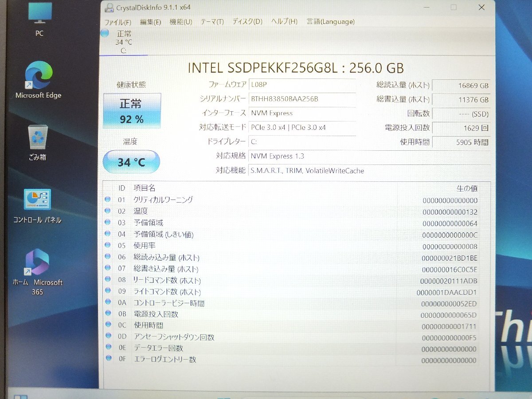
Task: Click the interface field NVM Express
Action: coord(302,113)
